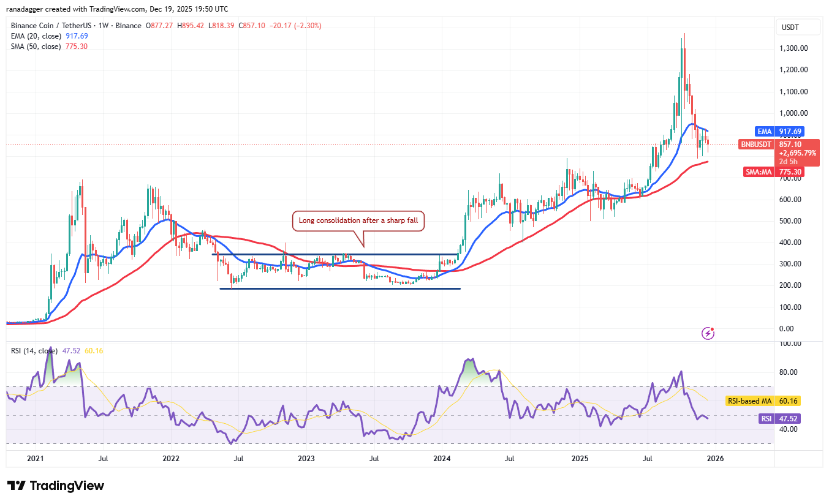Click the red notification dot on the lightning icon
Viewport: 829px width, 504px height.
pyautogui.click(x=713, y=329)
